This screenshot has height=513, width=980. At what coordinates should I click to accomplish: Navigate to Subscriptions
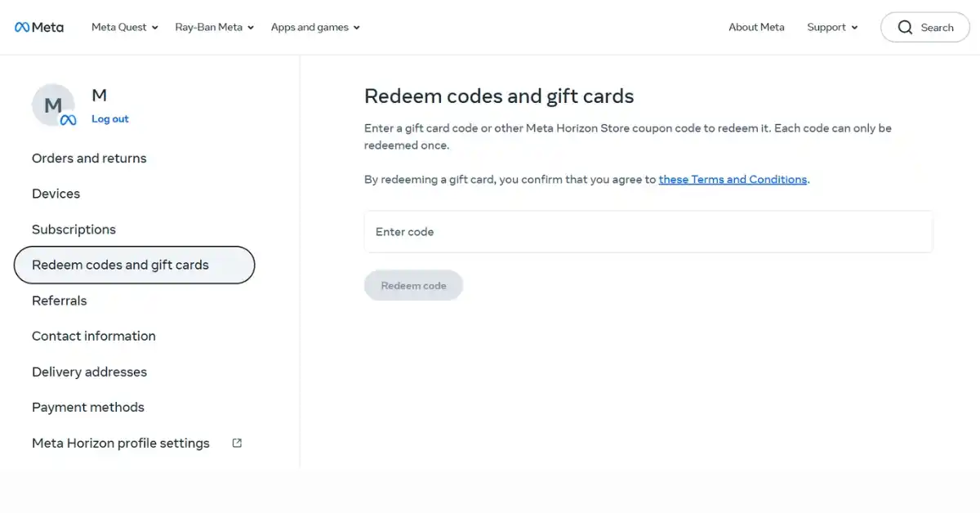click(73, 230)
